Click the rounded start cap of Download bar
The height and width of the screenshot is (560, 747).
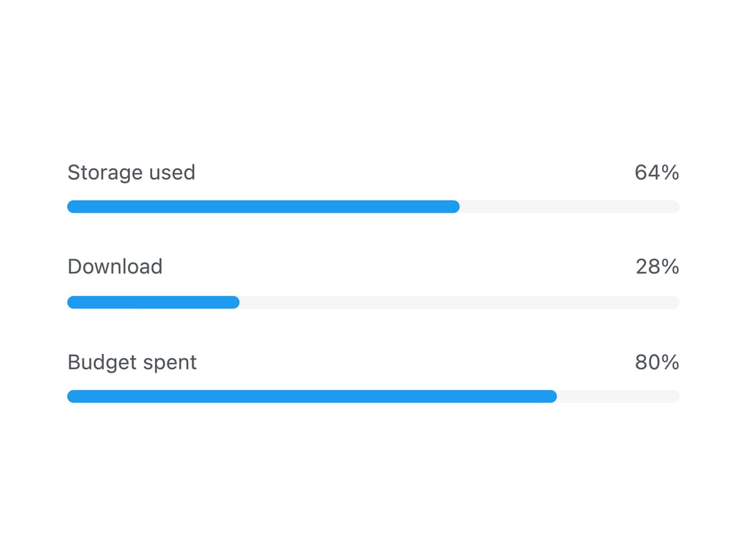pos(73,302)
